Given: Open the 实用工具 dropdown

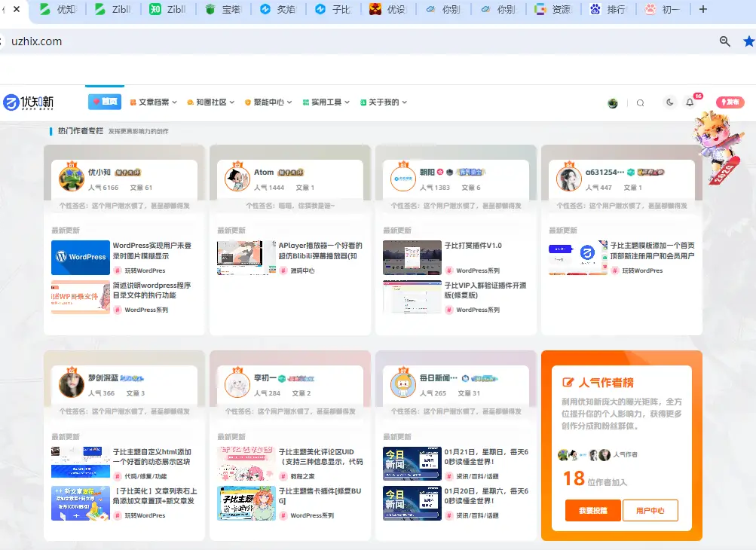Looking at the screenshot, I should coord(323,102).
